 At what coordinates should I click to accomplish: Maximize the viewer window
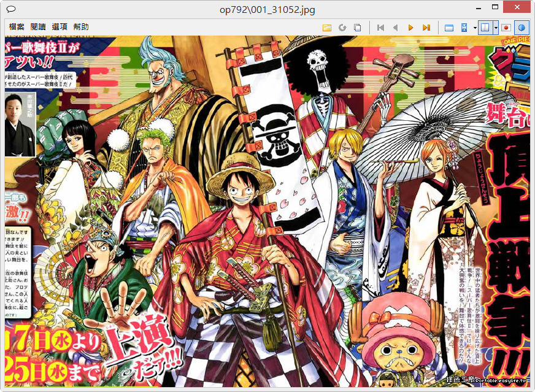tap(495, 7)
